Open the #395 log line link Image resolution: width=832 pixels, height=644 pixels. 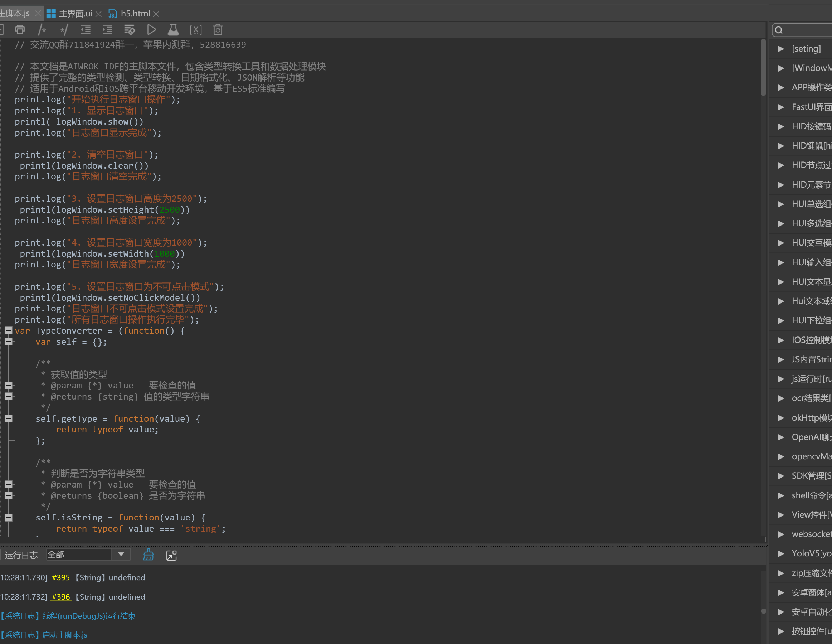coord(61,577)
